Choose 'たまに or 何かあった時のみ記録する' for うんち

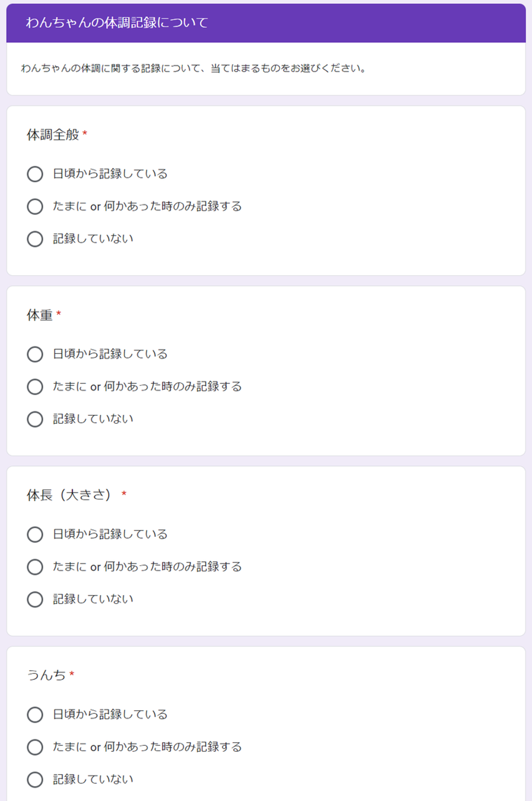(x=35, y=747)
